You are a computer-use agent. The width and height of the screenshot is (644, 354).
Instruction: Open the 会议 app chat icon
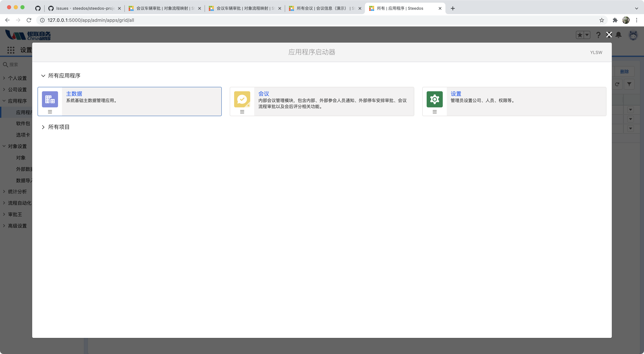click(x=242, y=99)
